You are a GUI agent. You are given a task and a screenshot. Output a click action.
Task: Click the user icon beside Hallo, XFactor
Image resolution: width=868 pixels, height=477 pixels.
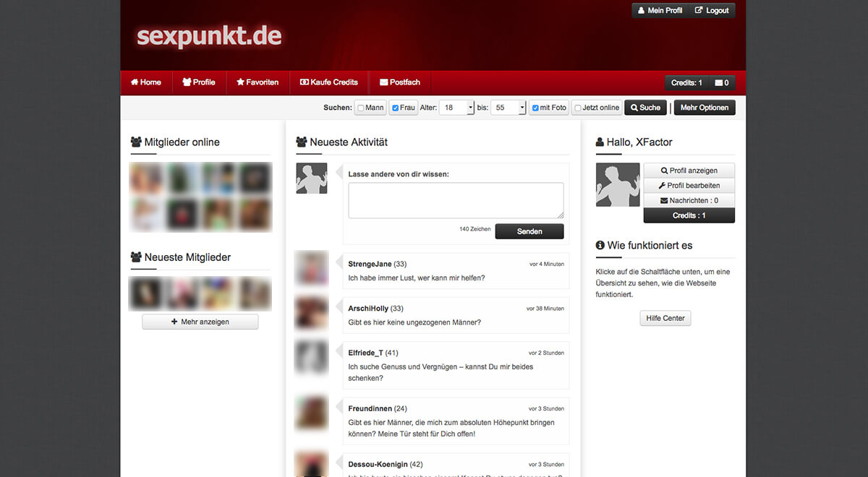pyautogui.click(x=600, y=142)
